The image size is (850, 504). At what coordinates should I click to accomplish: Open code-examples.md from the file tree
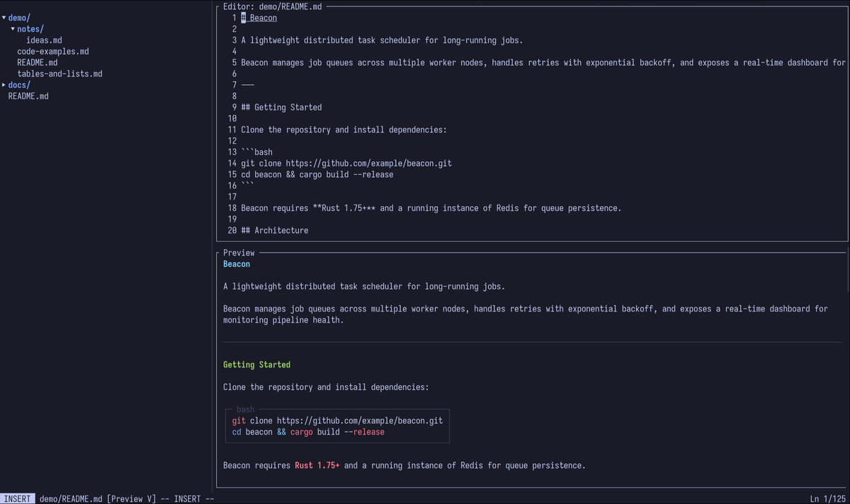click(53, 52)
